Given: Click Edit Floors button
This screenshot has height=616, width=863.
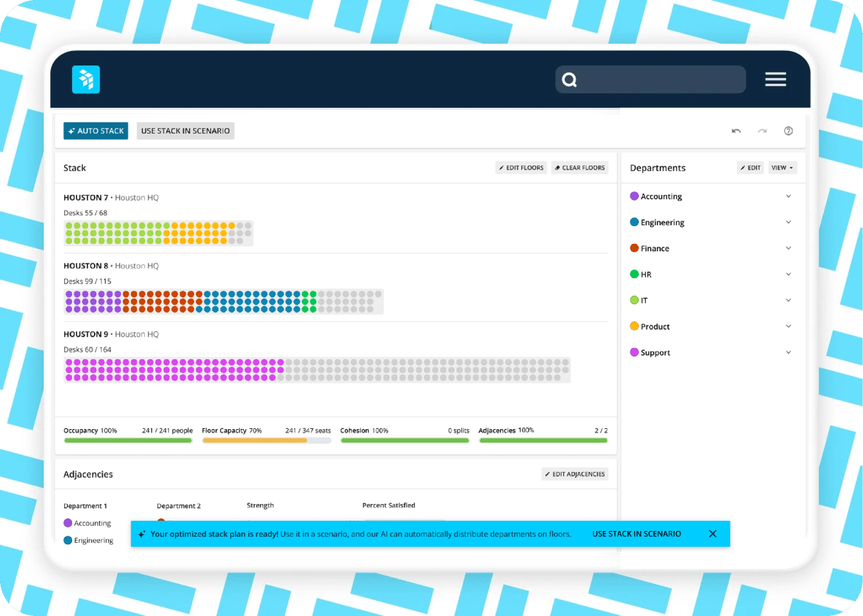Looking at the screenshot, I should point(521,168).
